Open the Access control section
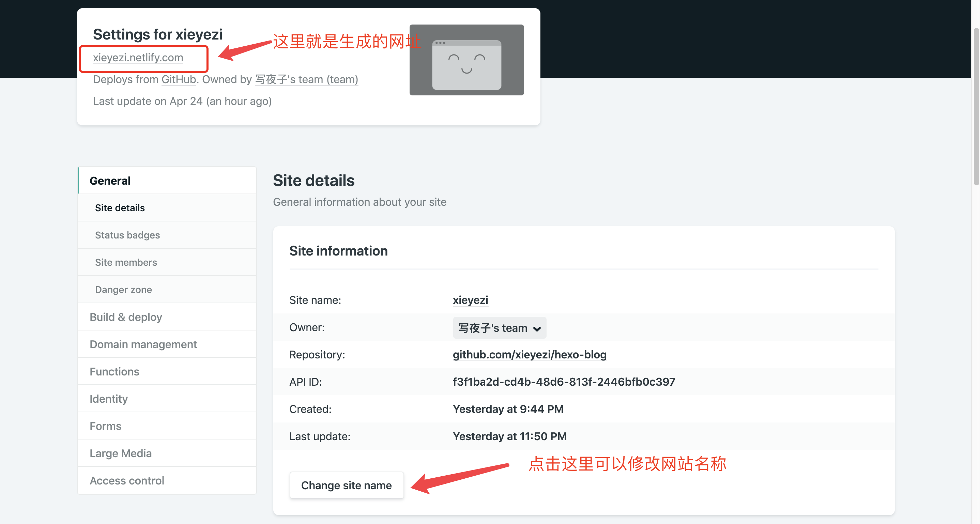 click(127, 481)
